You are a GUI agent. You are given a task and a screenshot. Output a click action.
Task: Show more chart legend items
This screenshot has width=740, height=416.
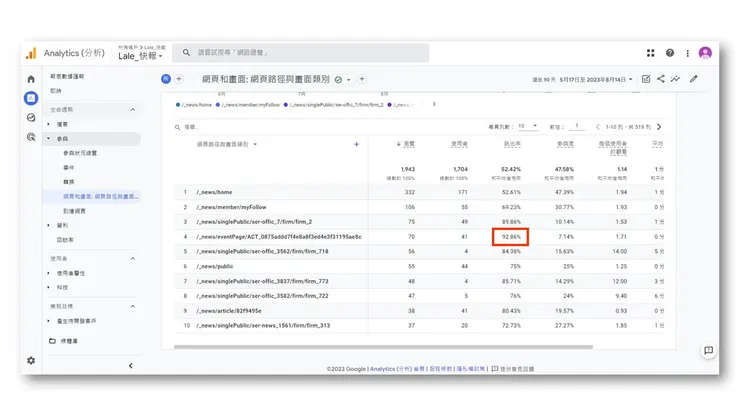pyautogui.click(x=434, y=104)
